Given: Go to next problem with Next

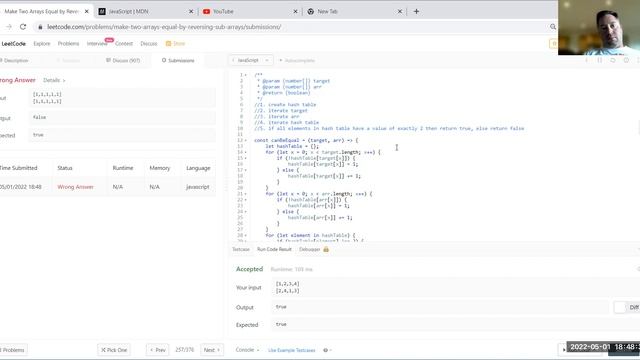Looking at the screenshot, I should click(212, 350).
